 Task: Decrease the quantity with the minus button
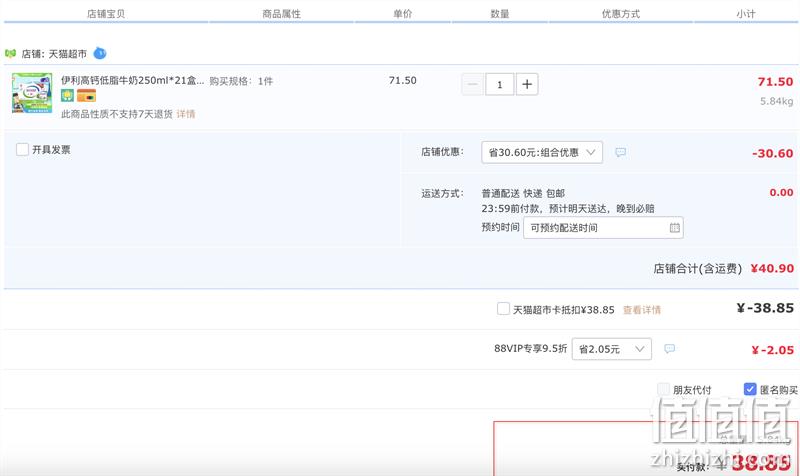[x=472, y=85]
